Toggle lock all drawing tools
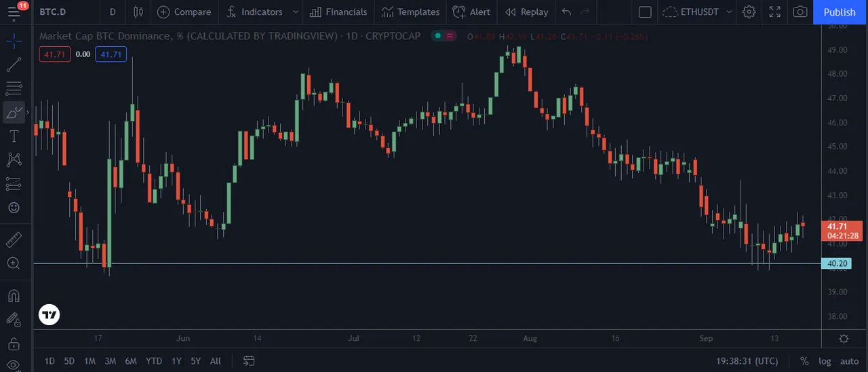The image size is (868, 372). click(14, 343)
